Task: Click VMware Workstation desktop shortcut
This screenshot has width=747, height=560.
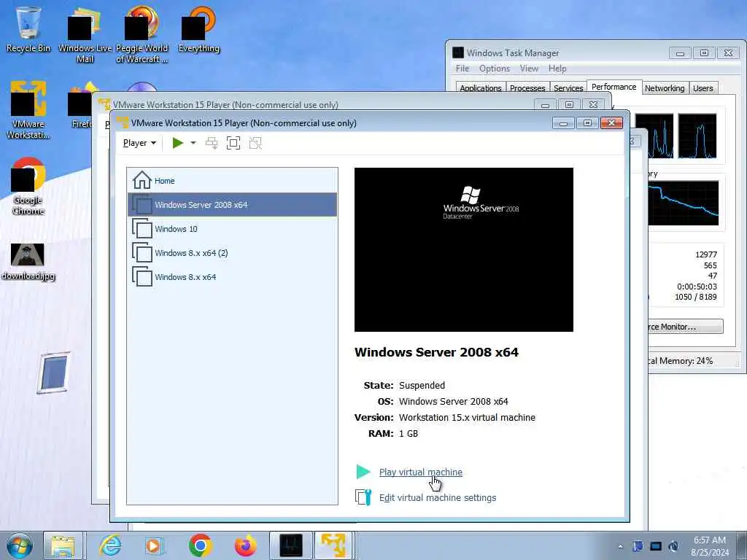Action: [28, 110]
